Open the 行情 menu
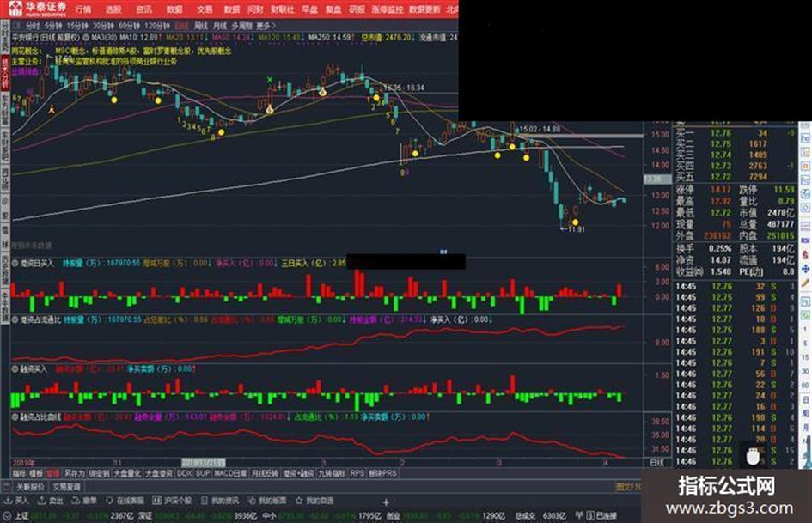 pyautogui.click(x=82, y=9)
